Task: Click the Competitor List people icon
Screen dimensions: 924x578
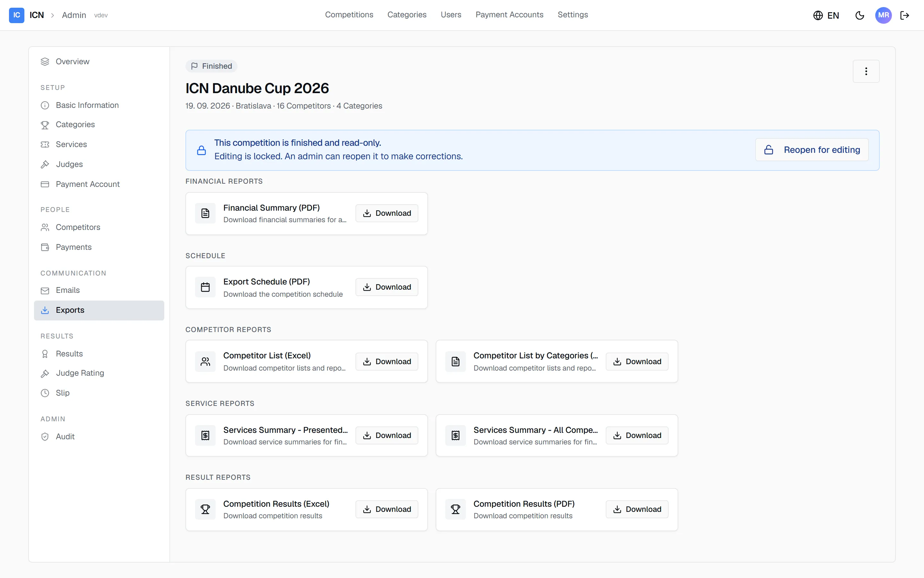Action: click(205, 361)
